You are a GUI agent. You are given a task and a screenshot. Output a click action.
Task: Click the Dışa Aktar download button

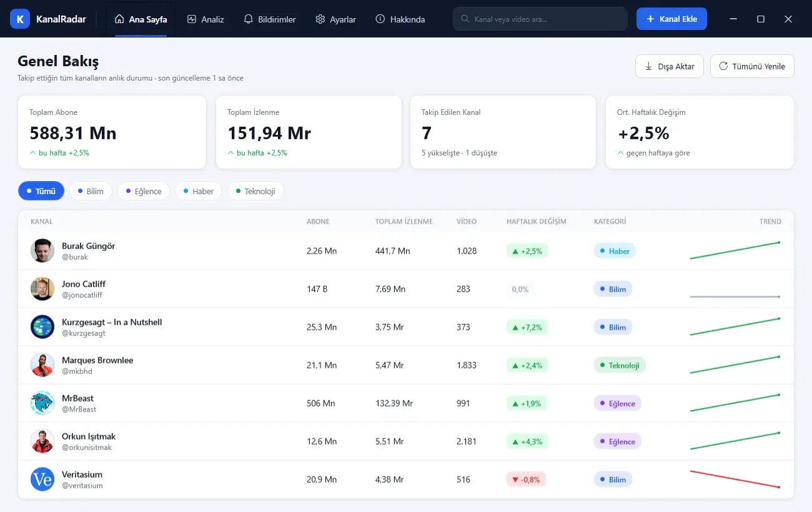pos(670,66)
